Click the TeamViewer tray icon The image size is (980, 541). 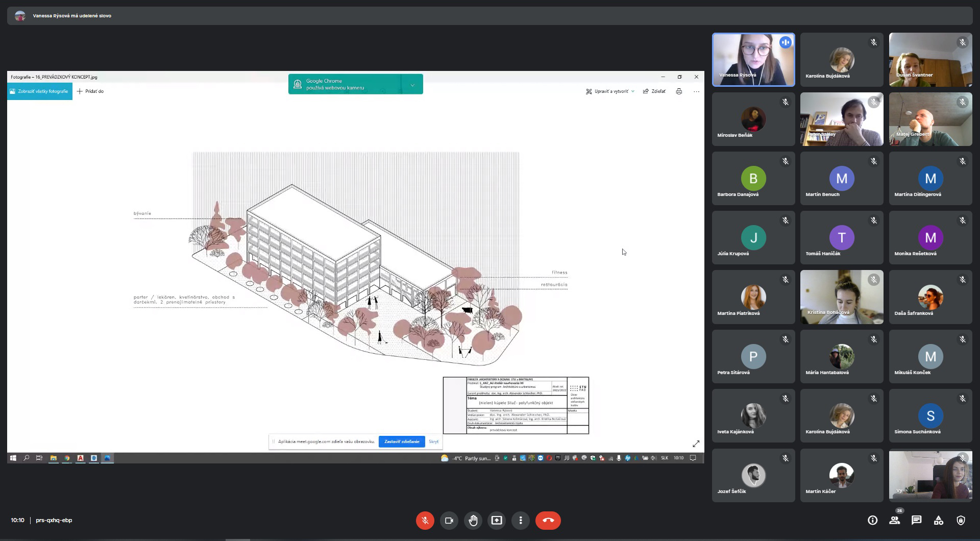[541, 458]
